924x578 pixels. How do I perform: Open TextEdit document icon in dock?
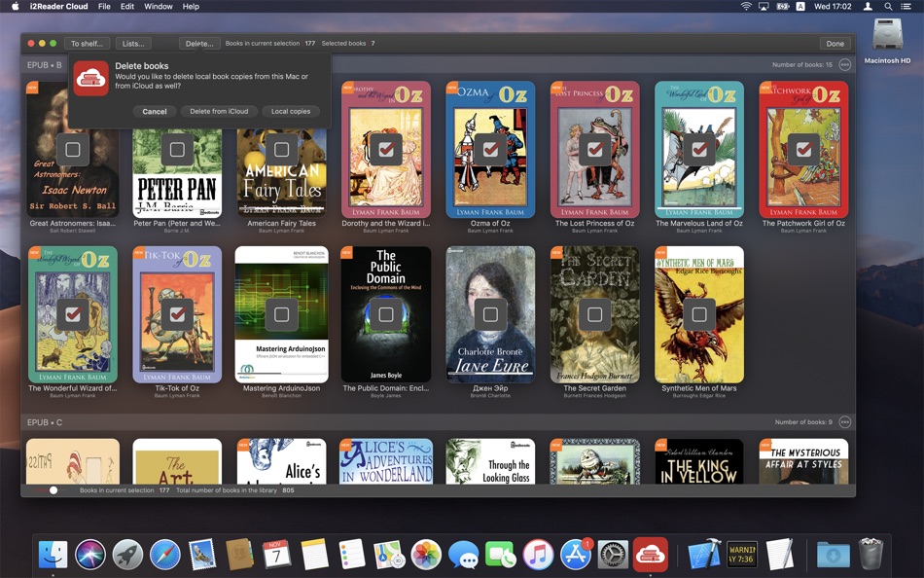click(x=779, y=555)
